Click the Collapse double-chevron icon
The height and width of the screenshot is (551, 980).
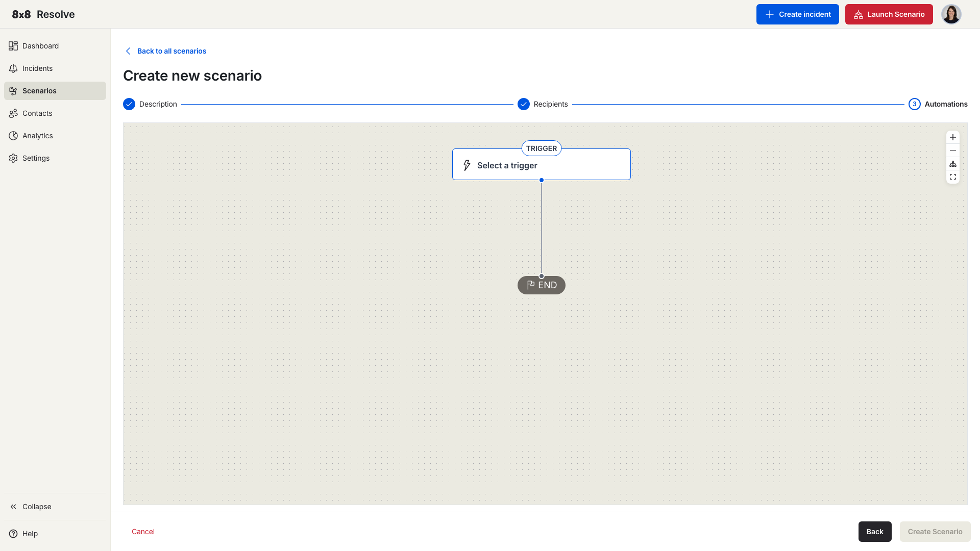click(x=13, y=507)
